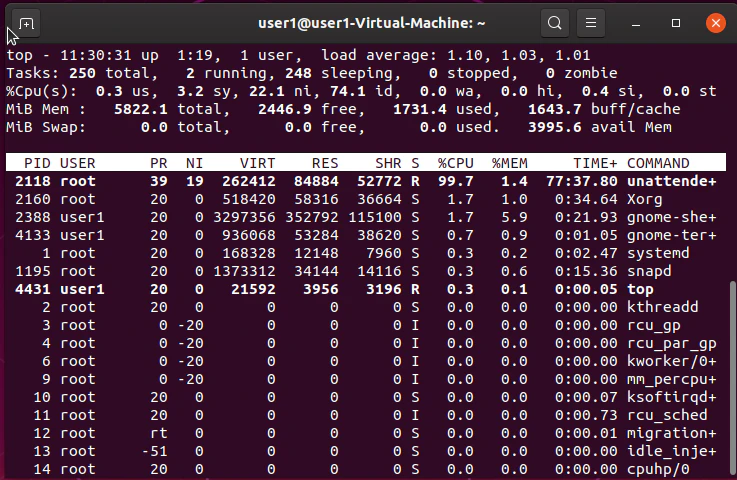Select the ksoftirqd+ process name
This screenshot has width=737, height=480.
tap(672, 397)
